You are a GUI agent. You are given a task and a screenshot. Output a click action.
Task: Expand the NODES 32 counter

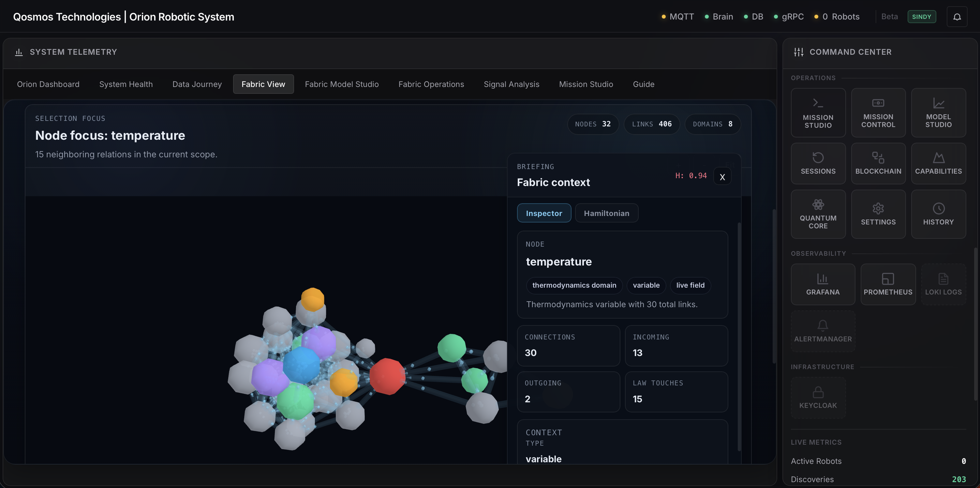pyautogui.click(x=593, y=124)
